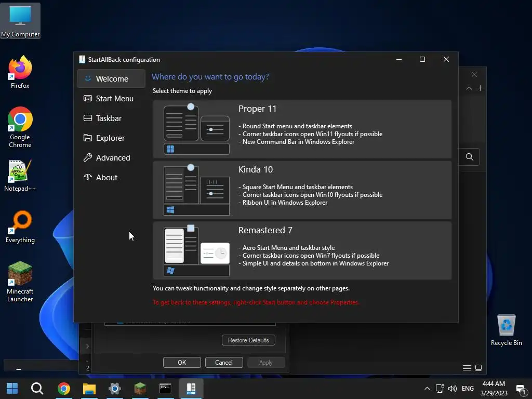Viewport: 532px width, 399px height.
Task: Select the Recycle Bin desktop icon
Action: pyautogui.click(x=506, y=330)
